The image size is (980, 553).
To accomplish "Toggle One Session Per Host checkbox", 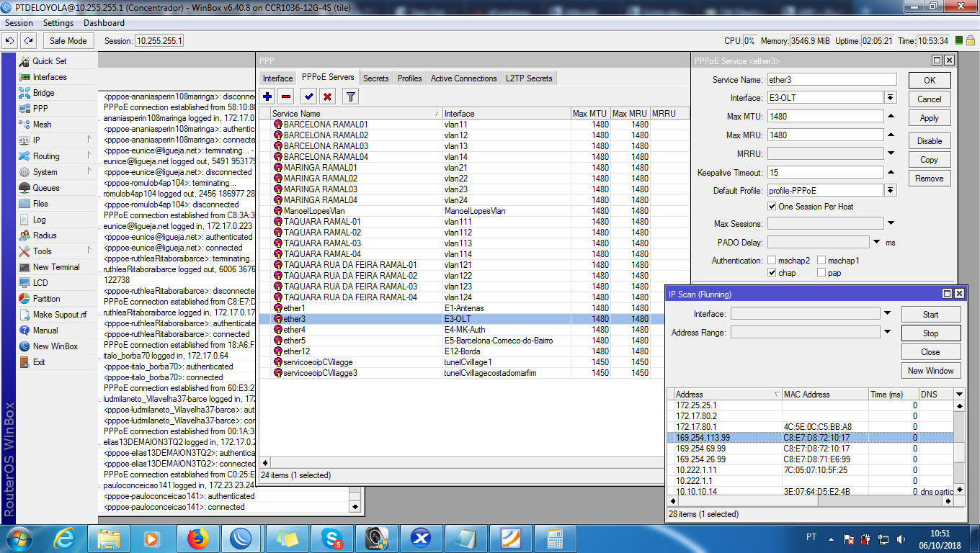I will point(772,207).
